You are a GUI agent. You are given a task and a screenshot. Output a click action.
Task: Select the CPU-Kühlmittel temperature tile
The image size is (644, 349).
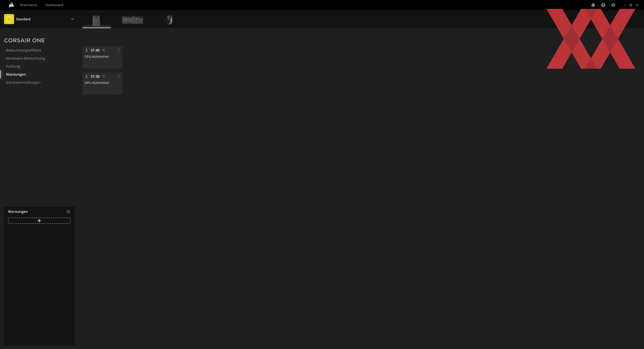pos(103,57)
